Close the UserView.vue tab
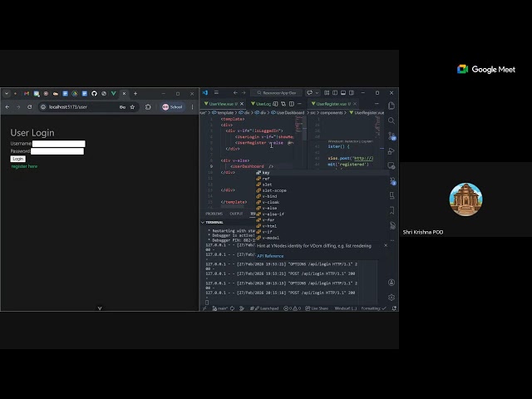532x399 pixels. click(x=242, y=104)
